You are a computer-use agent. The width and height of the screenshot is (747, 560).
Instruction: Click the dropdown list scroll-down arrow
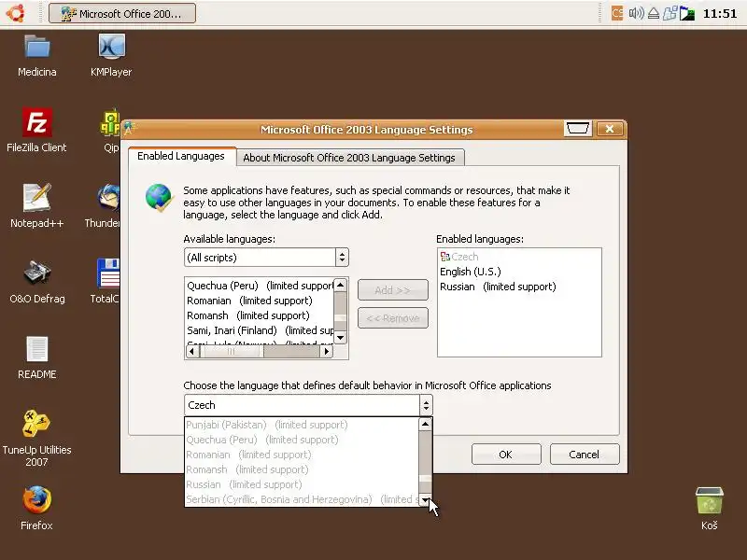425,499
